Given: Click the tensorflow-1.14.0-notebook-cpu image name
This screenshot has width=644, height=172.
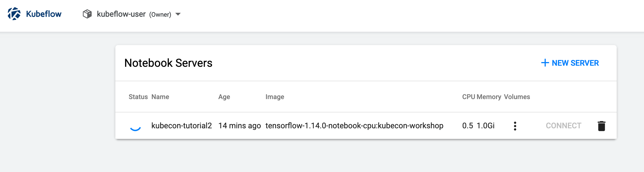Looking at the screenshot, I should pos(354,126).
